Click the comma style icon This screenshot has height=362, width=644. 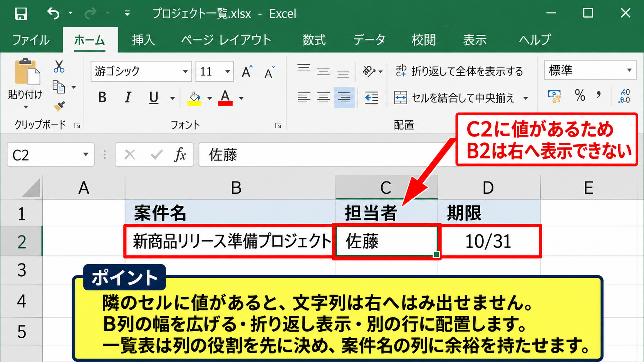(599, 95)
